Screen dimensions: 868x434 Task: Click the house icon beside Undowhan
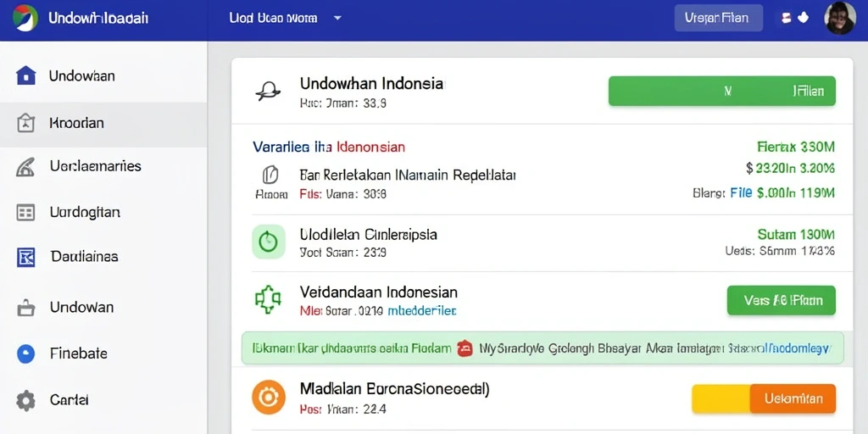click(x=26, y=75)
